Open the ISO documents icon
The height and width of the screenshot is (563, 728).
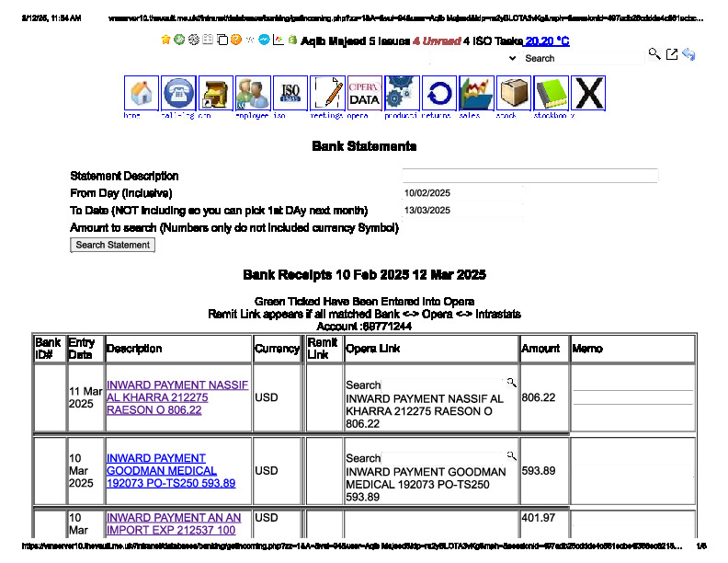[290, 94]
